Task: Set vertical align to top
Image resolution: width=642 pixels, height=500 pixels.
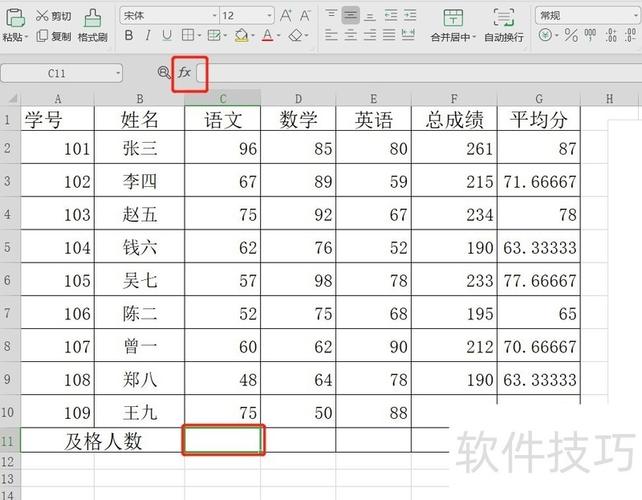Action: pos(331,15)
